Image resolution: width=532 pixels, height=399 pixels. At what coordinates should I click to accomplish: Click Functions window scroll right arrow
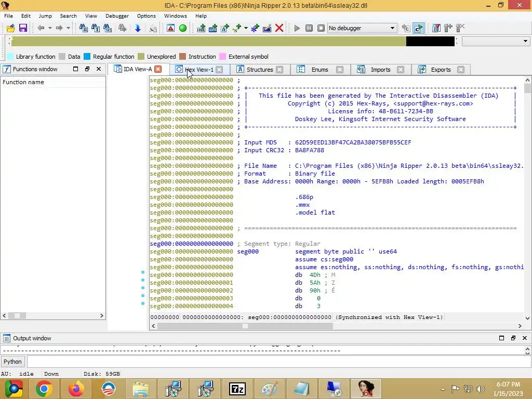click(101, 315)
